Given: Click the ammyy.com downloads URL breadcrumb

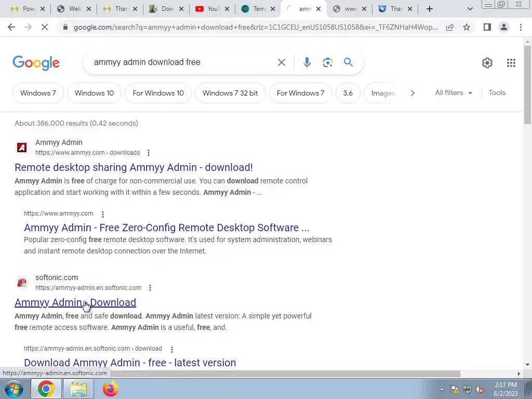Looking at the screenshot, I should point(87,153).
